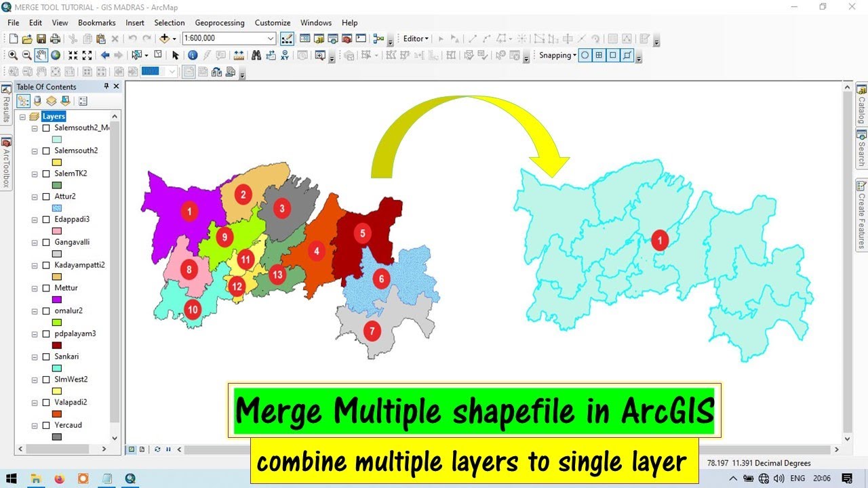This screenshot has width=868, height=488.
Task: Select the Measure ruler tool
Action: 239,55
